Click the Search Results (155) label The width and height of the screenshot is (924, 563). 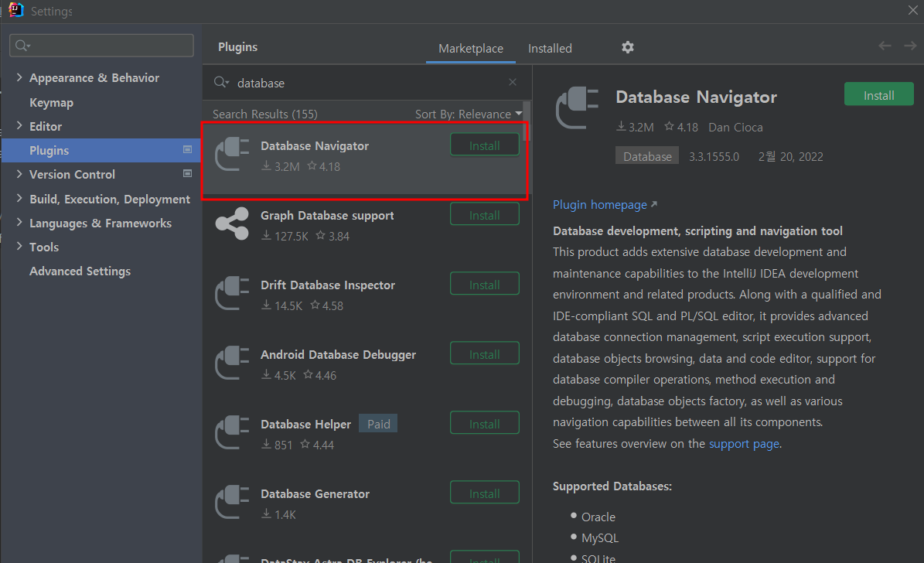264,114
